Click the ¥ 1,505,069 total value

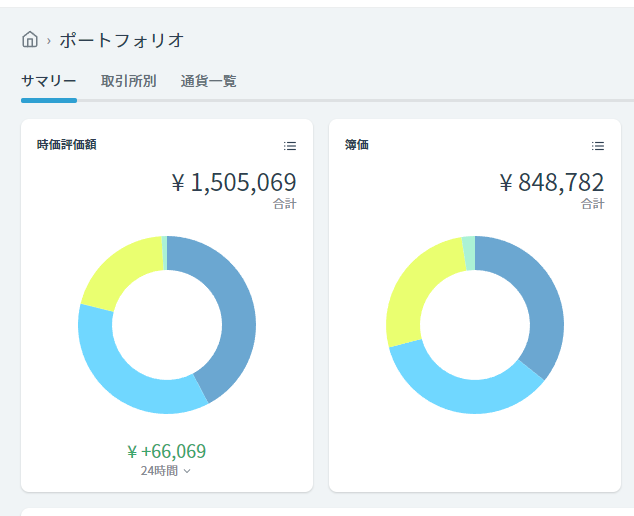[234, 182]
